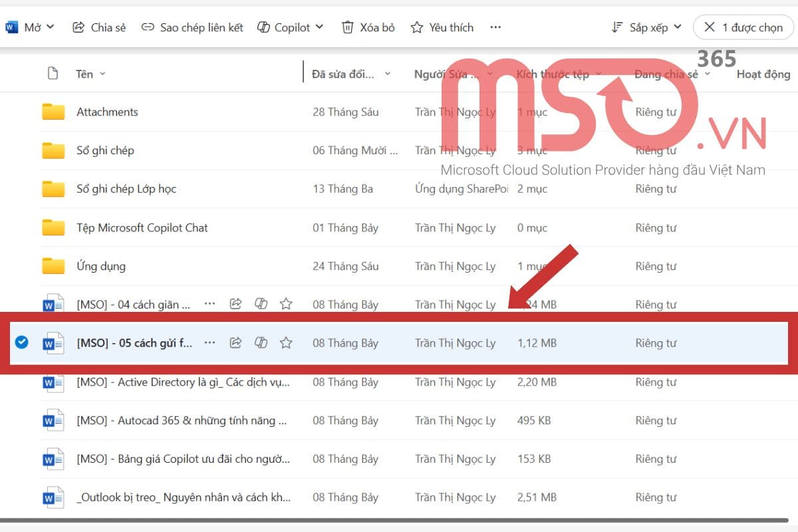Open the Active Directory là gì document
Image resolution: width=798 pixels, height=532 pixels.
pyautogui.click(x=184, y=382)
